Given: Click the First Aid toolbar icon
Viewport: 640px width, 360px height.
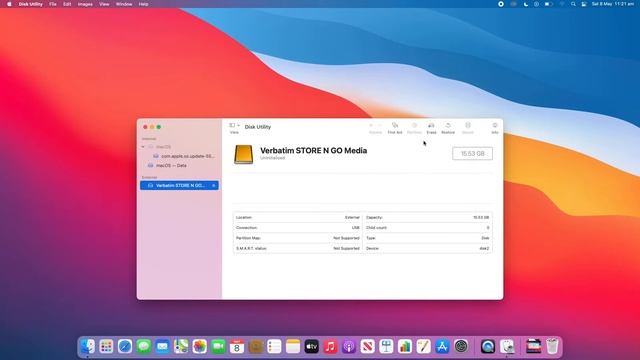Looking at the screenshot, I should click(x=395, y=126).
